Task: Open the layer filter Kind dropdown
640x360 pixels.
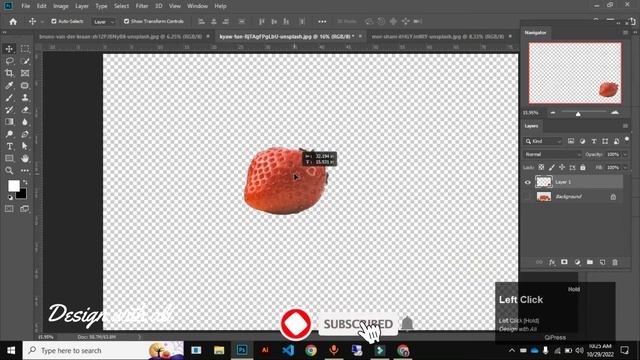Action: [543, 141]
